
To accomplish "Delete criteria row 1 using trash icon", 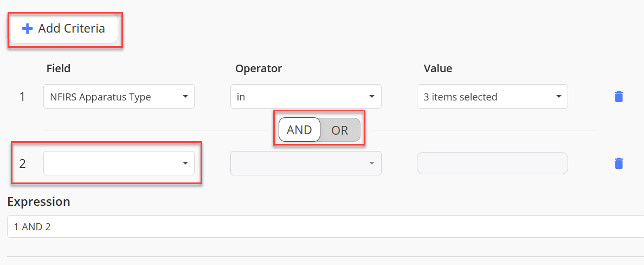I will 619,97.
